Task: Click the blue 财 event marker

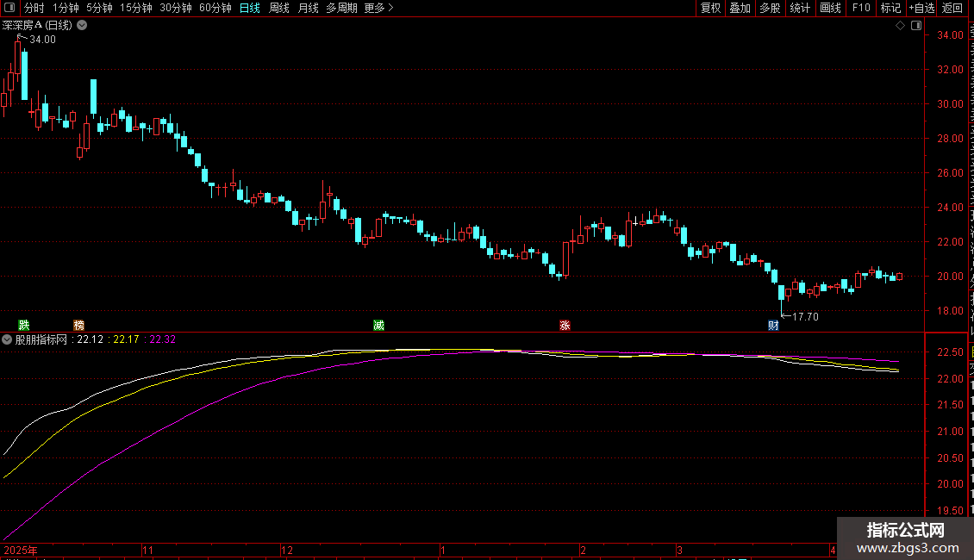Action: point(773,326)
